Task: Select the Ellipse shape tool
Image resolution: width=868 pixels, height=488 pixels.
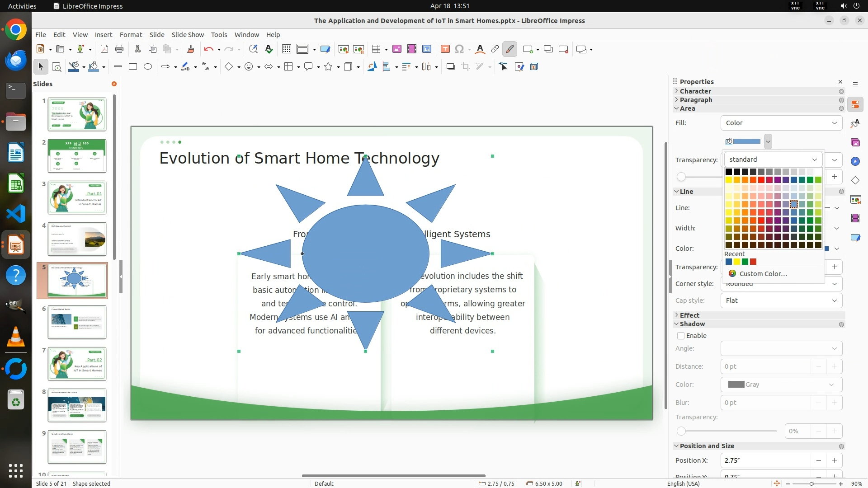Action: click(x=148, y=67)
